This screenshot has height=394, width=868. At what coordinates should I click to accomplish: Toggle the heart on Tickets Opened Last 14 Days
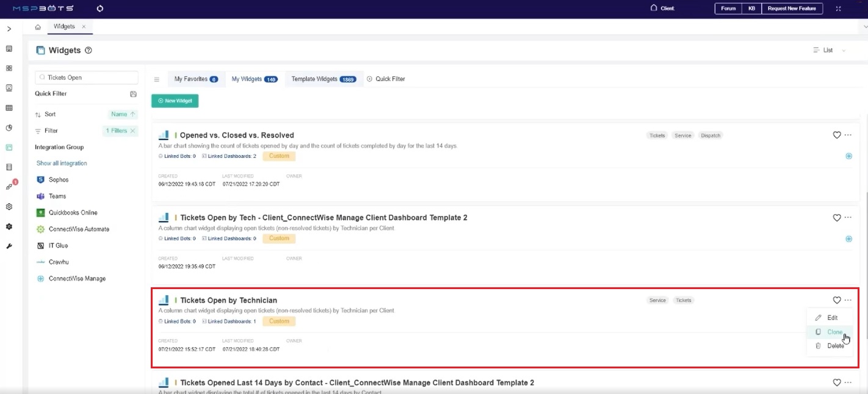836,382
